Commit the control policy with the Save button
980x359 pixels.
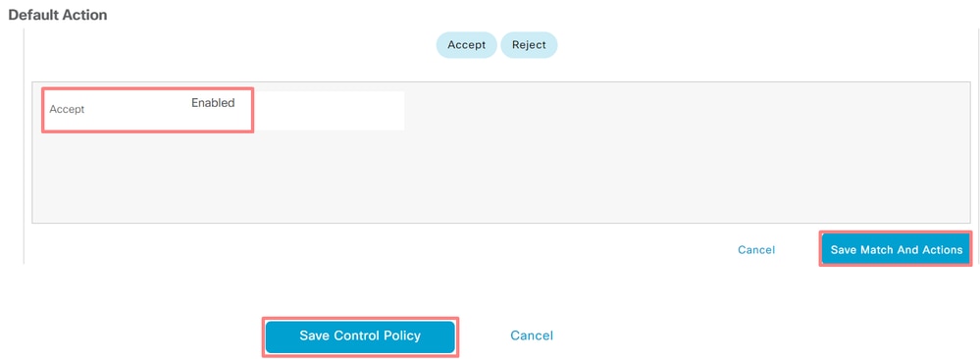[x=360, y=335]
